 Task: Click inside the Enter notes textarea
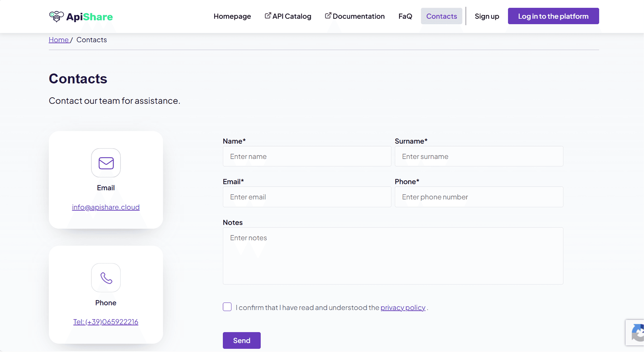pos(393,256)
